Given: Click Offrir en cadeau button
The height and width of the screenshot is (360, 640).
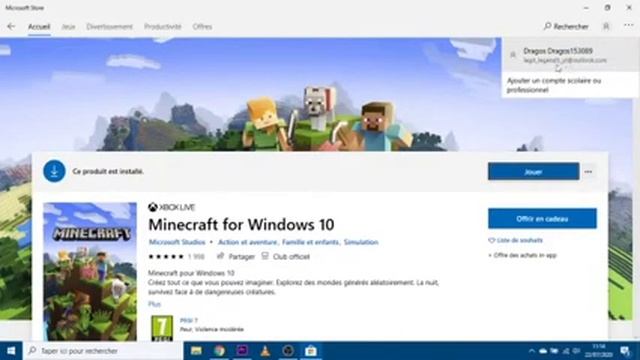Looking at the screenshot, I should point(542,219).
